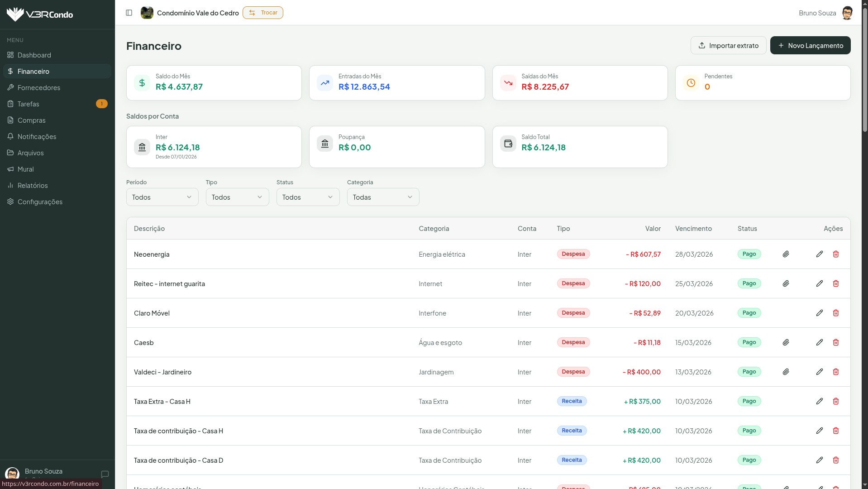Open the chat icon in sidebar footer

click(x=105, y=474)
